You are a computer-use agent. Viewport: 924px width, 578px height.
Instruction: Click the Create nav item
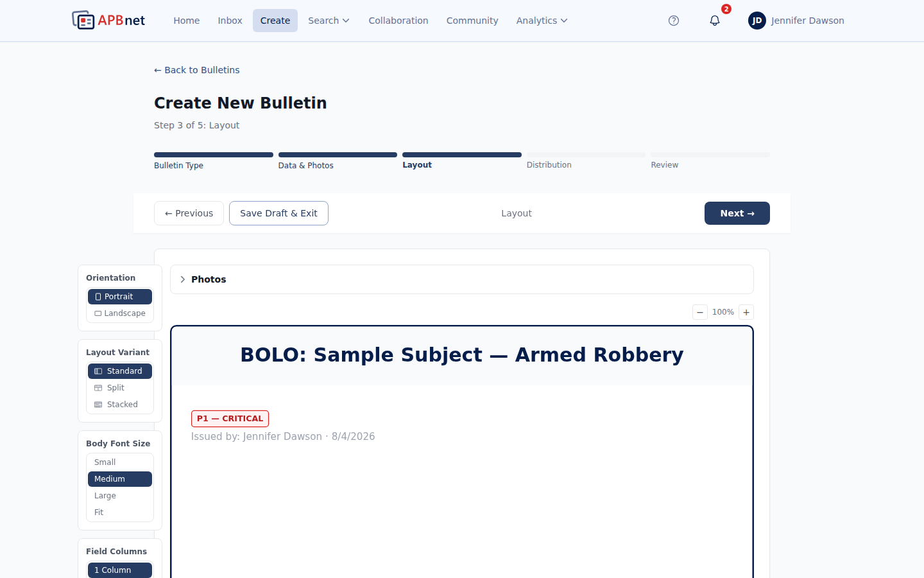tap(275, 21)
